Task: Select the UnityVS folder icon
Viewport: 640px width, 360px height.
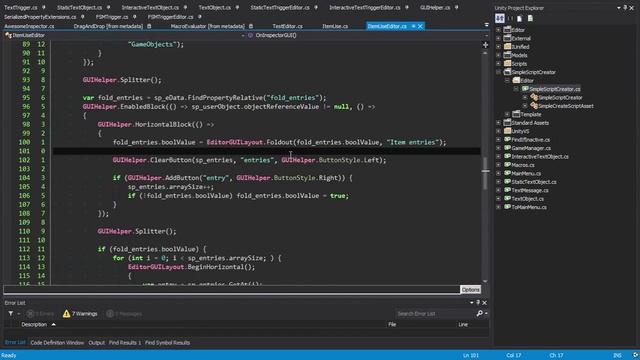Action: [x=507, y=131]
